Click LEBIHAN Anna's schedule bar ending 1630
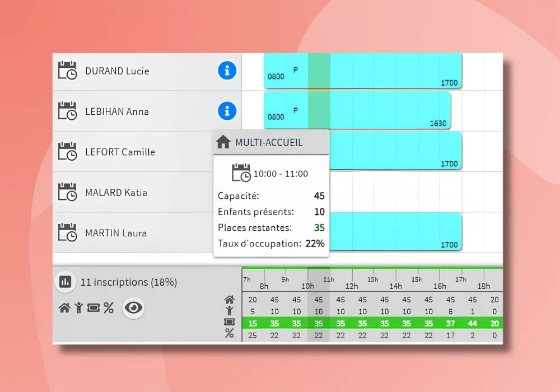This screenshot has width=560, height=392. pyautogui.click(x=386, y=110)
